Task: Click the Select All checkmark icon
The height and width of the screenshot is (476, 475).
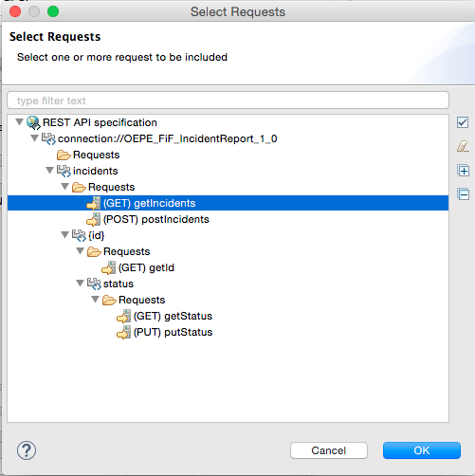Action: click(x=463, y=122)
